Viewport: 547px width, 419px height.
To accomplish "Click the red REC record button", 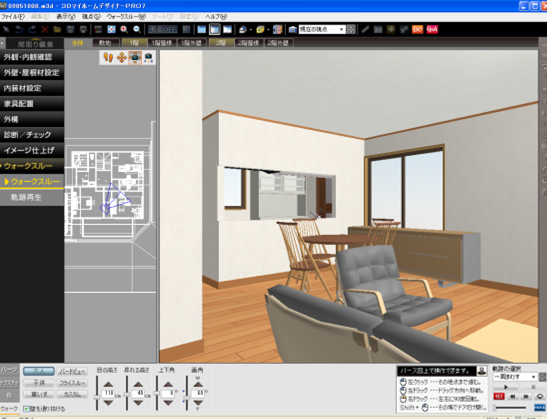I will [499, 396].
